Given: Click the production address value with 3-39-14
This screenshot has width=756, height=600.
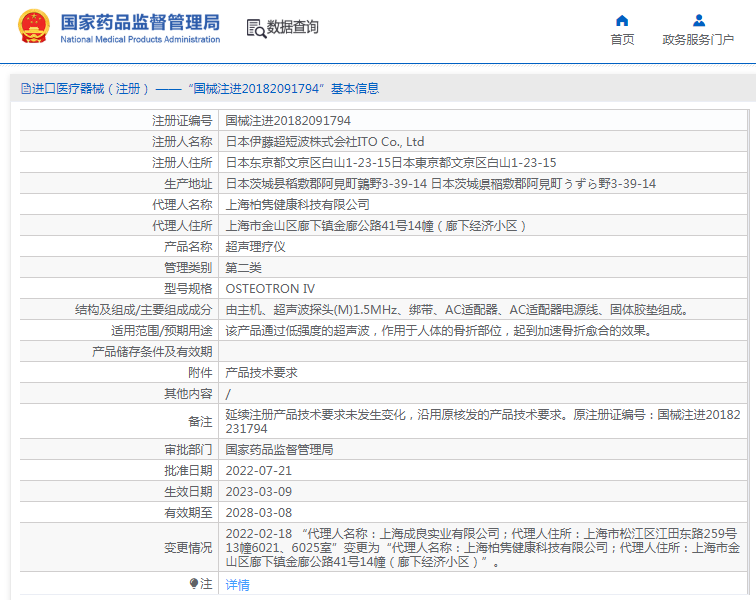Looking at the screenshot, I should coord(440,184).
